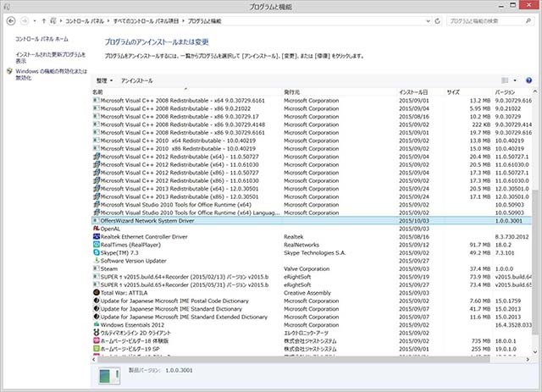Click install date 2015/10/03
The width and height of the screenshot is (542, 392).
(x=414, y=220)
